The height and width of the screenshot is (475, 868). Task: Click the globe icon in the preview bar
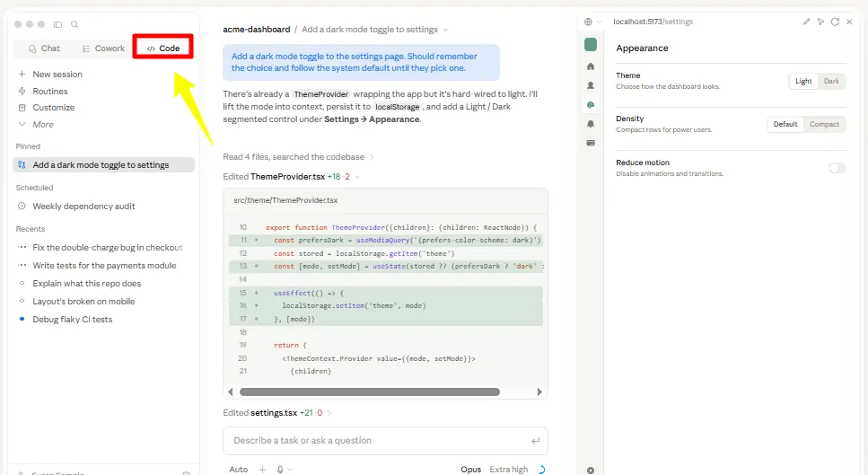pos(588,22)
